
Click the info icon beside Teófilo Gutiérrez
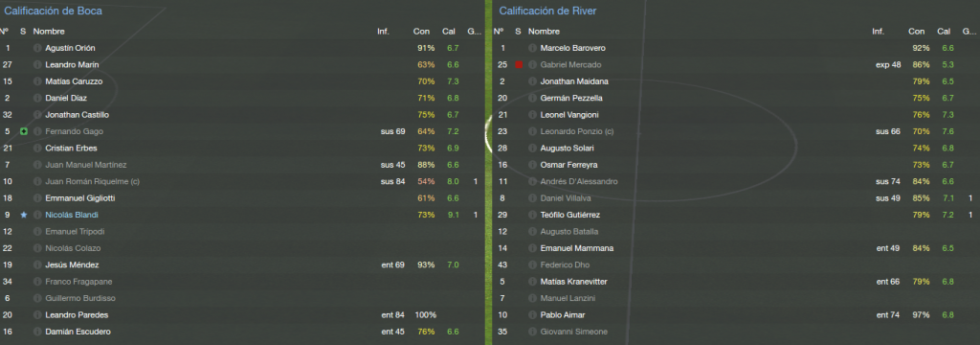click(x=532, y=215)
